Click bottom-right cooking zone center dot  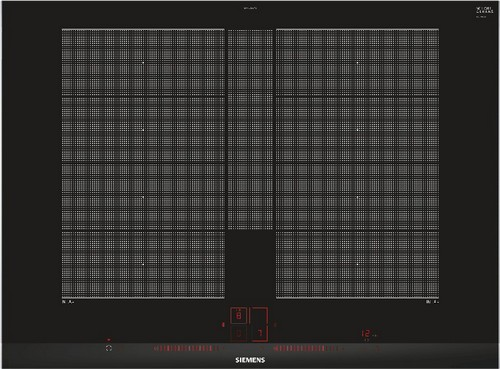pyautogui.click(x=357, y=264)
